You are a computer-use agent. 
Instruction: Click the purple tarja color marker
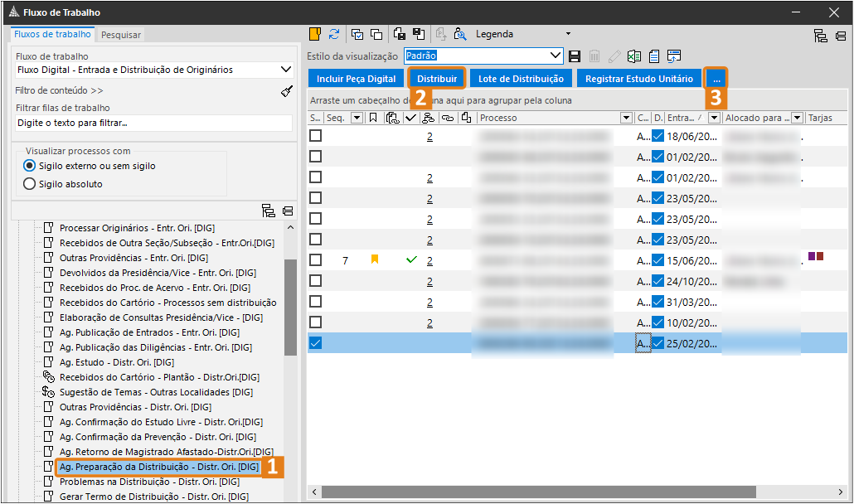click(x=813, y=257)
